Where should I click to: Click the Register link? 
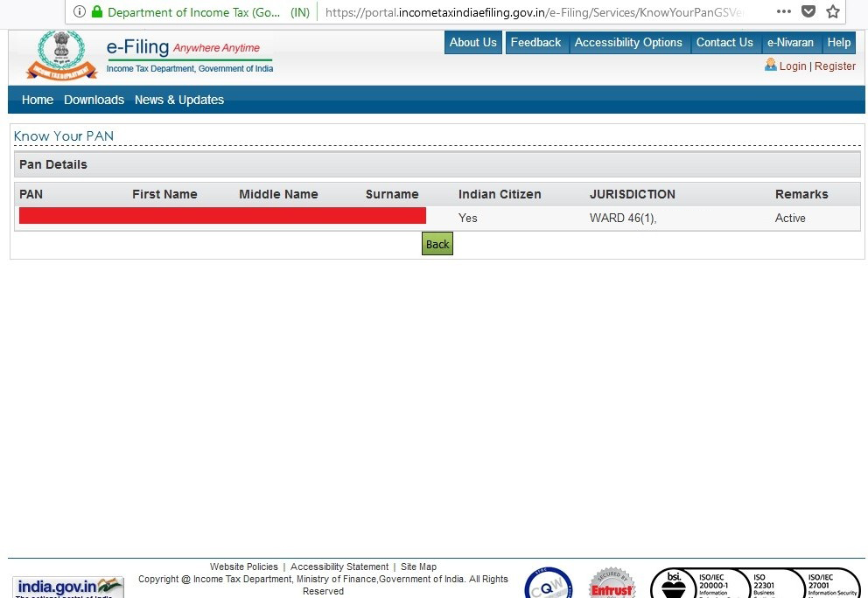point(835,66)
